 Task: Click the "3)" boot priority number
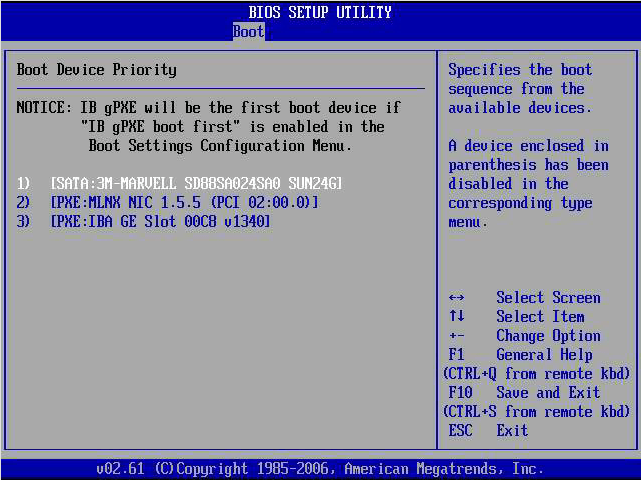coord(24,221)
